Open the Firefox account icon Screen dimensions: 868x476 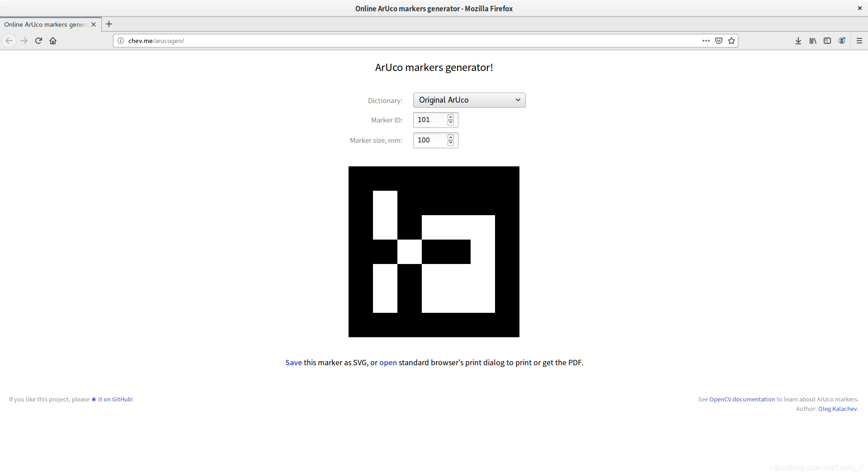842,41
